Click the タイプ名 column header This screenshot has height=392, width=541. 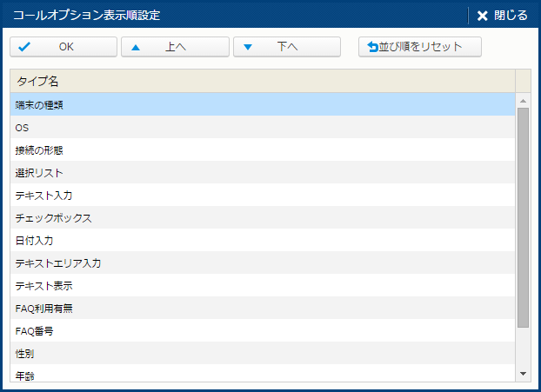[262, 81]
